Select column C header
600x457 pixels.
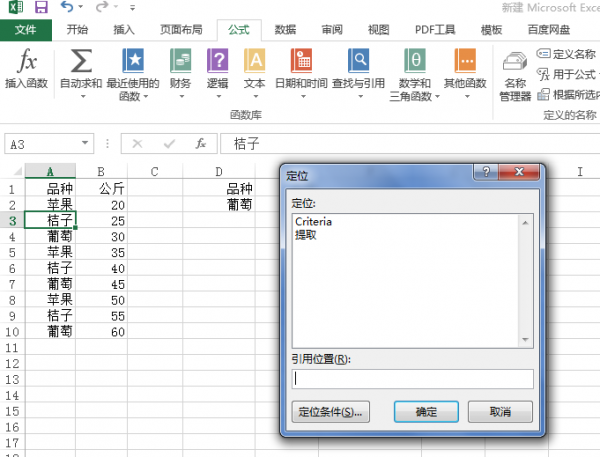pyautogui.click(x=155, y=171)
